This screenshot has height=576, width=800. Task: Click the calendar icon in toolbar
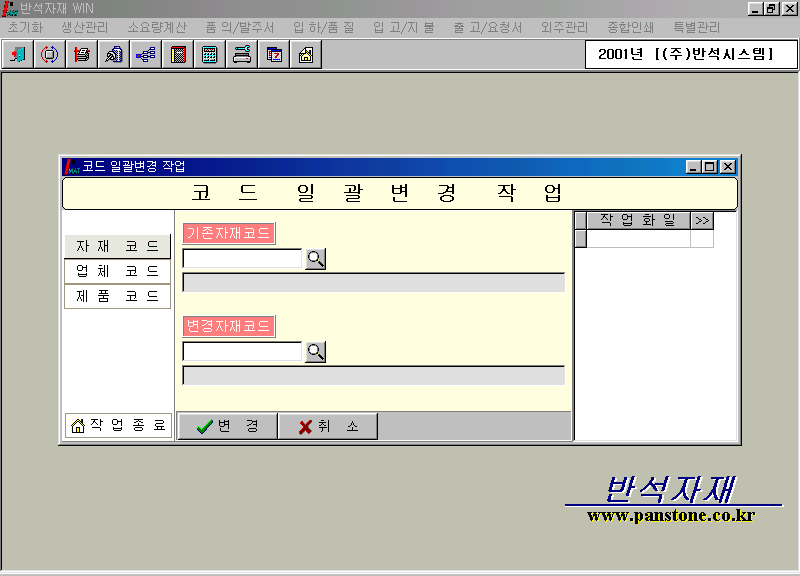coord(273,55)
